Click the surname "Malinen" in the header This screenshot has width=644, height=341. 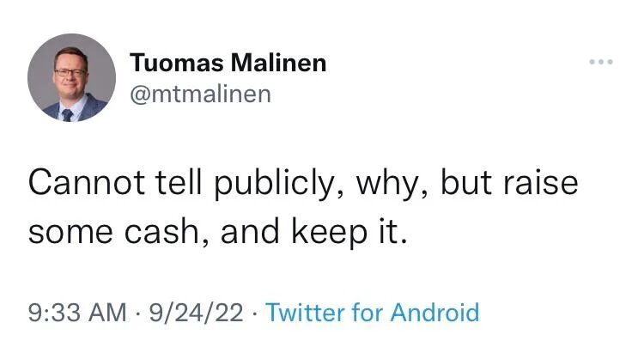tap(278, 64)
